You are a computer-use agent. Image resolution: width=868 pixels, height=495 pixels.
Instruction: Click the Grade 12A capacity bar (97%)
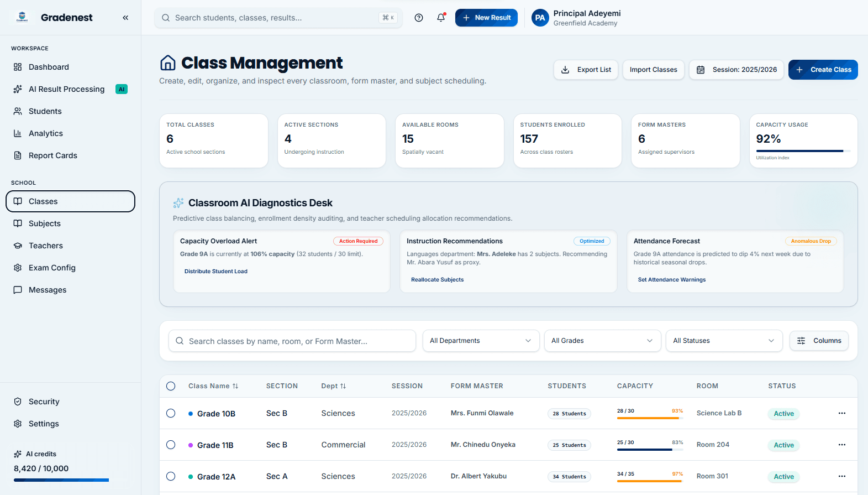(x=650, y=481)
